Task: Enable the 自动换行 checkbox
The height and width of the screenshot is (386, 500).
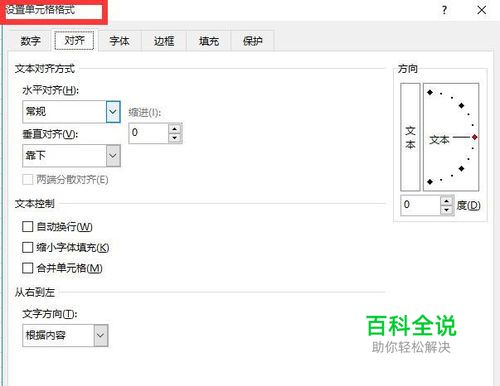Action: (x=27, y=227)
